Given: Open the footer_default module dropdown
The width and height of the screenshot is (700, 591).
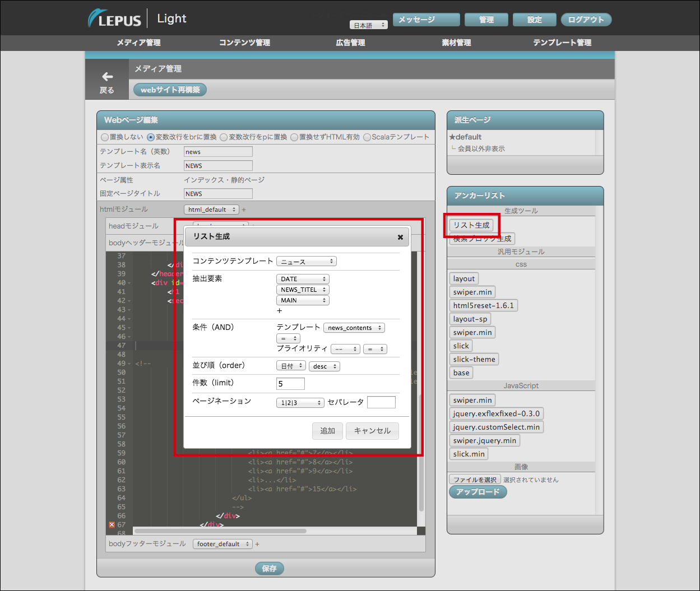Looking at the screenshot, I should [222, 544].
